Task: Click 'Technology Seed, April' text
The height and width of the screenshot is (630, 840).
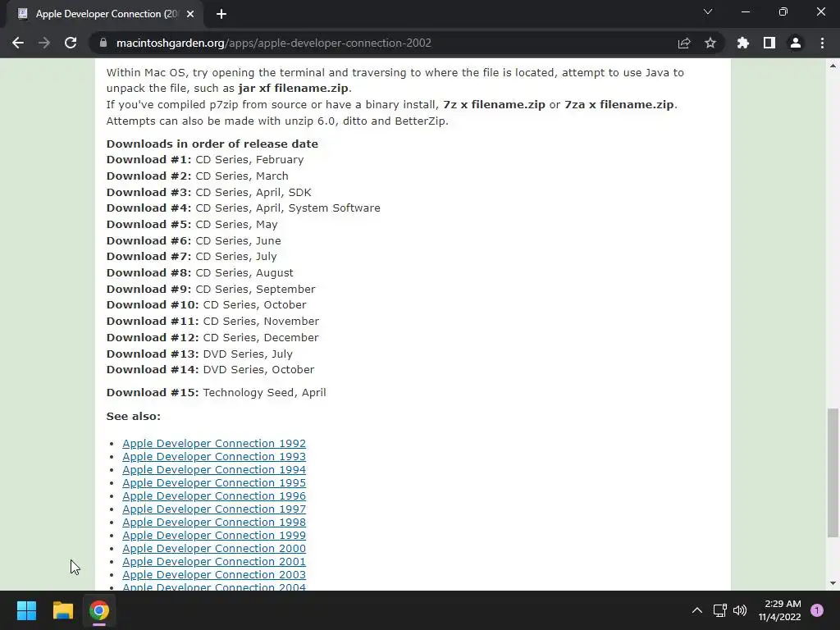Action: click(264, 393)
